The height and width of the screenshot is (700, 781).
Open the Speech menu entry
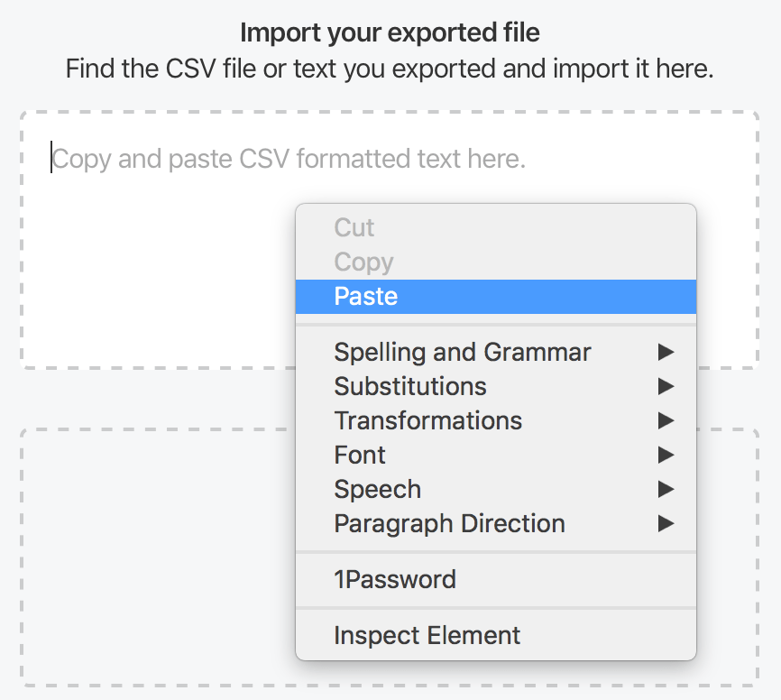coord(378,489)
